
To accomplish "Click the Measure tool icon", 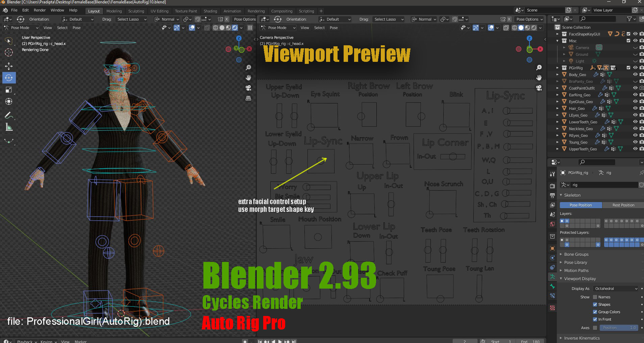I will tap(9, 127).
